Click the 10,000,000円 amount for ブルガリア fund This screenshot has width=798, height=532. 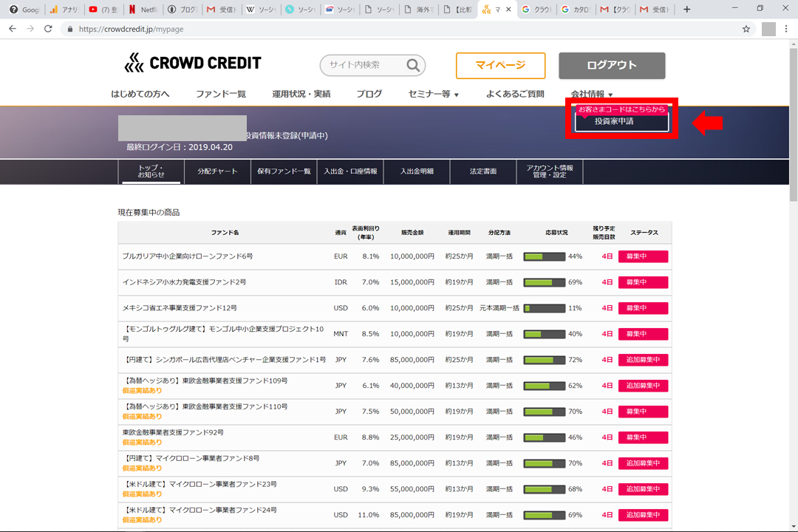pos(412,256)
